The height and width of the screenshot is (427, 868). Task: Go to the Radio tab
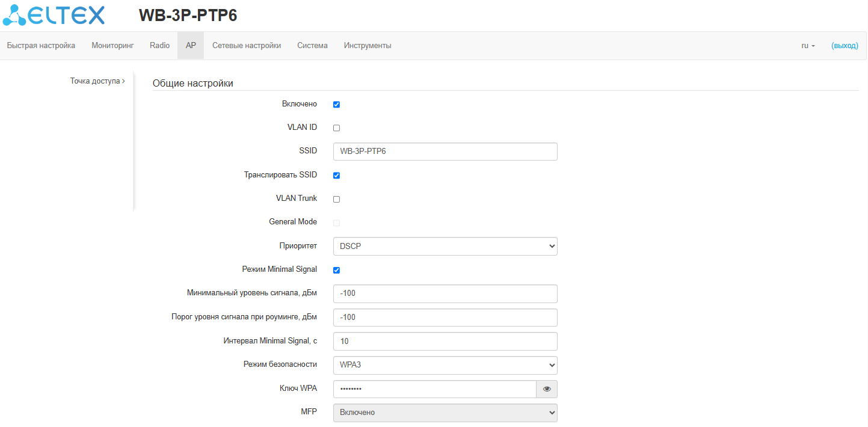tap(159, 46)
